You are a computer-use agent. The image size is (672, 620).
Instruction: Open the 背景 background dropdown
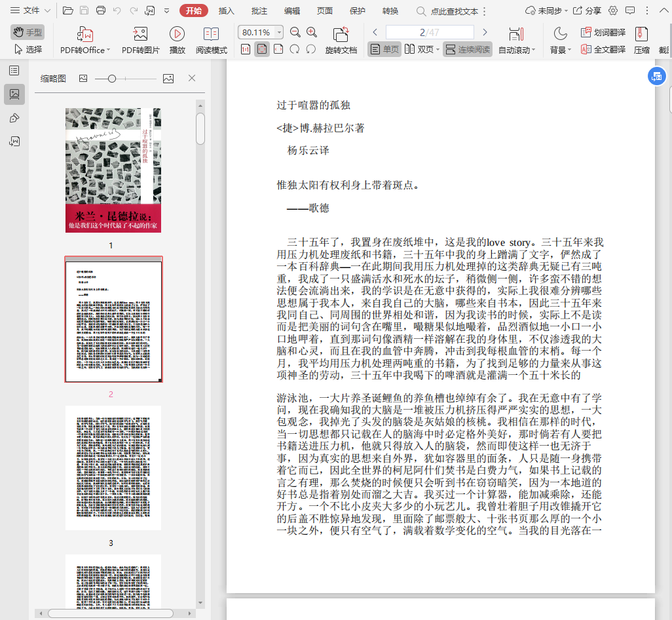click(x=560, y=41)
